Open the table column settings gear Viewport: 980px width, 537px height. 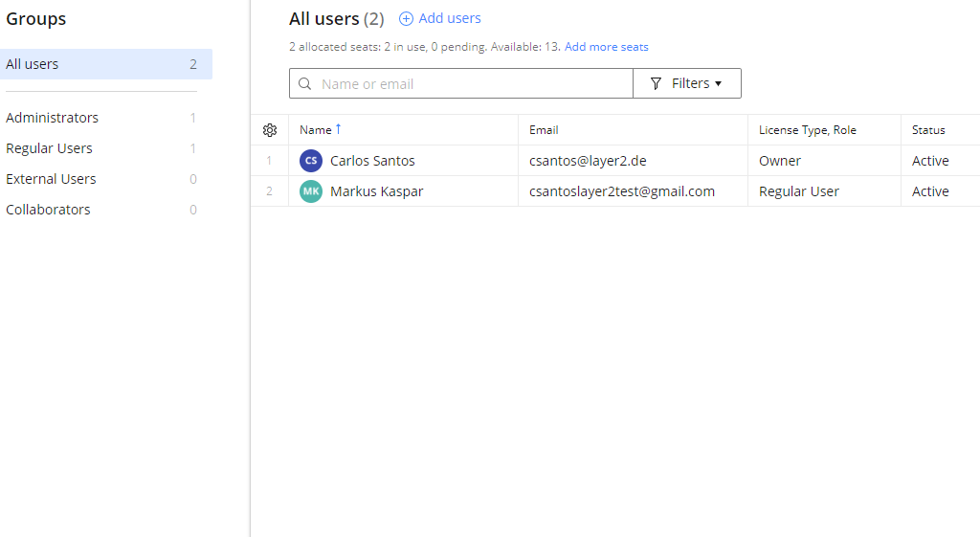[x=270, y=130]
